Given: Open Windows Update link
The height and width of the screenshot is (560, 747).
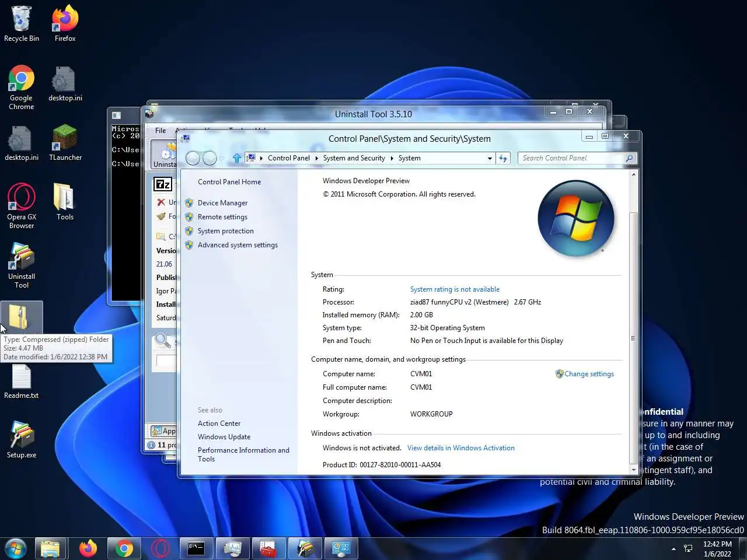Looking at the screenshot, I should pos(224,437).
